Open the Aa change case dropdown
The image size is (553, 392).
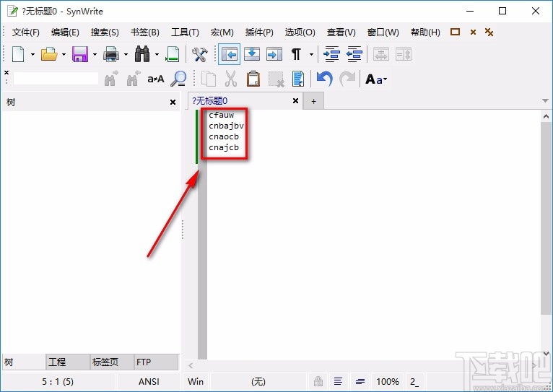tap(376, 79)
